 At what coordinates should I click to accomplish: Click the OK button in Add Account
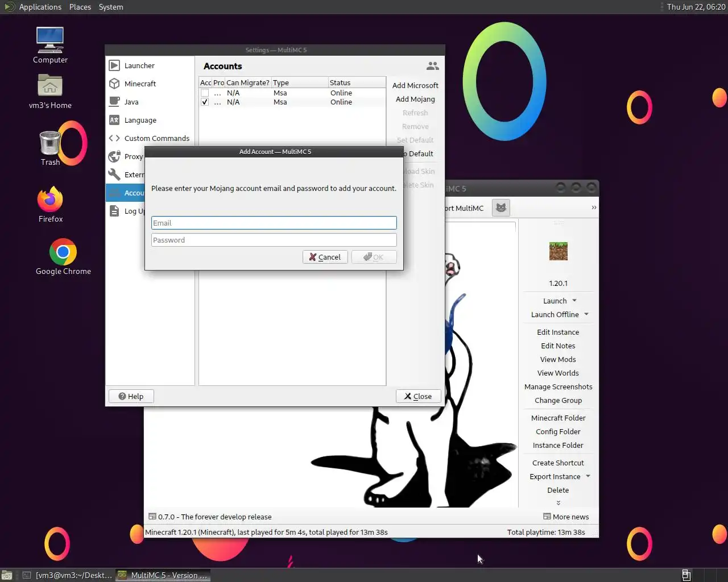tap(374, 257)
